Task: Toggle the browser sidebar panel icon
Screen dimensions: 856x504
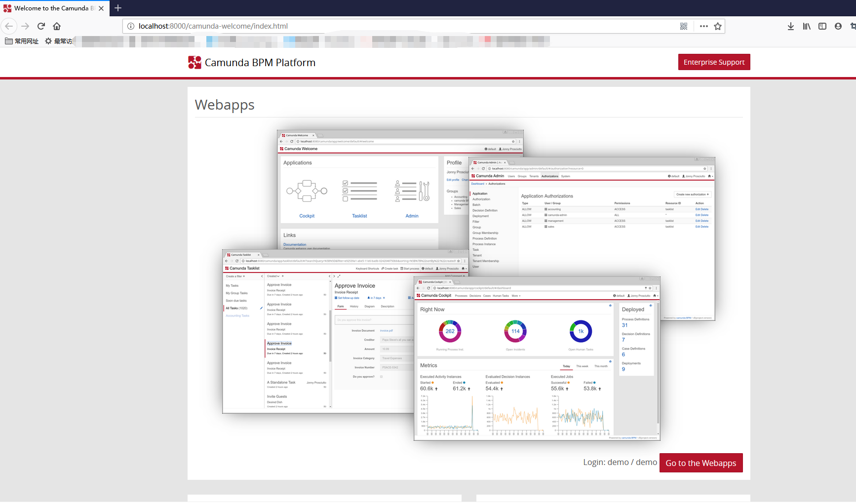Action: coord(822,26)
